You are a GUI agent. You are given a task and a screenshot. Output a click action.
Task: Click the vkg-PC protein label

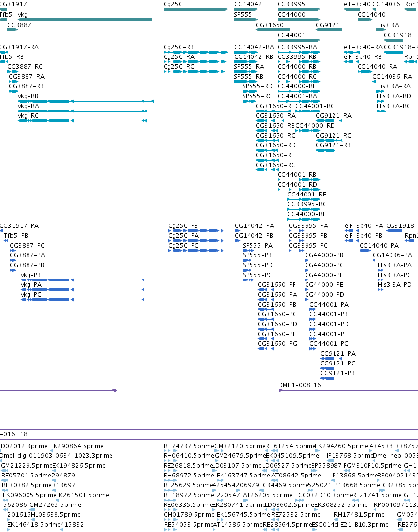click(31, 295)
